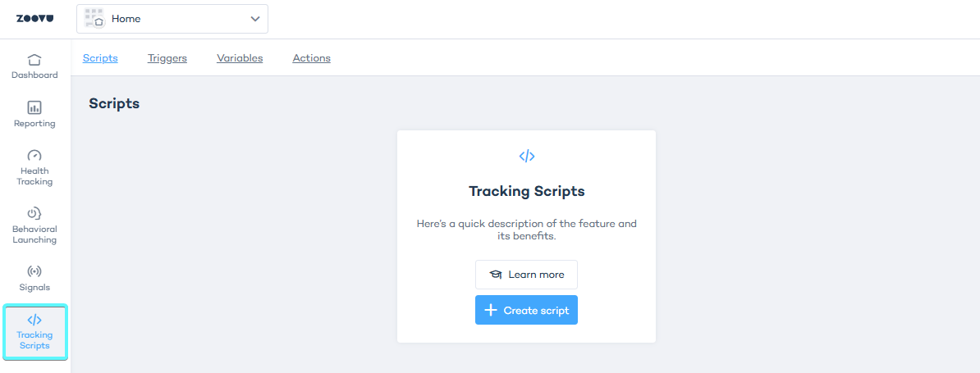This screenshot has height=373, width=980.
Task: Open Reporting chart icon in sidebar
Action: (34, 107)
